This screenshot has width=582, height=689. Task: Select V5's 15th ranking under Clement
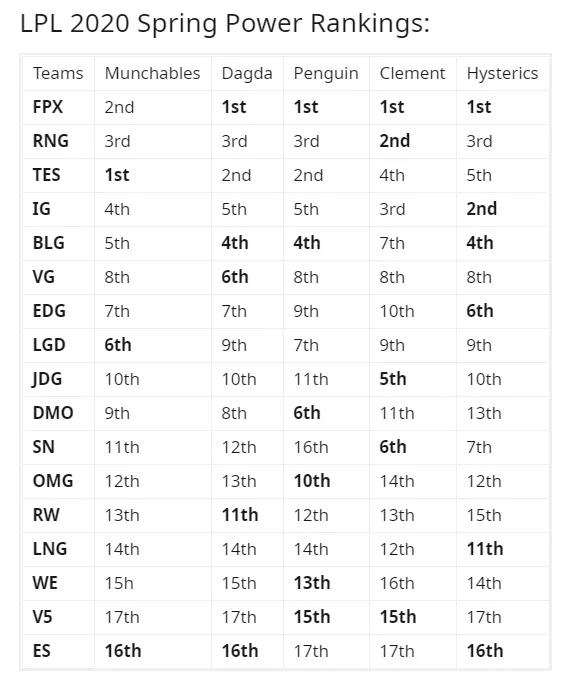pos(398,617)
